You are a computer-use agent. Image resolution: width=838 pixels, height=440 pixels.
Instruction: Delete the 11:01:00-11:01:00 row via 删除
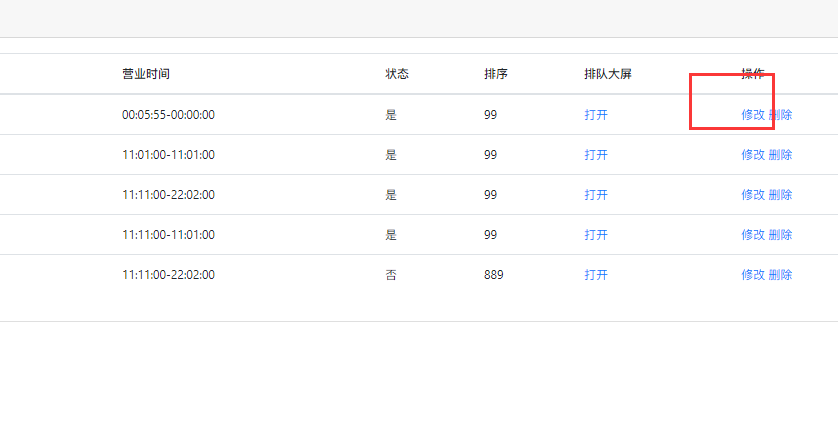[x=780, y=155]
